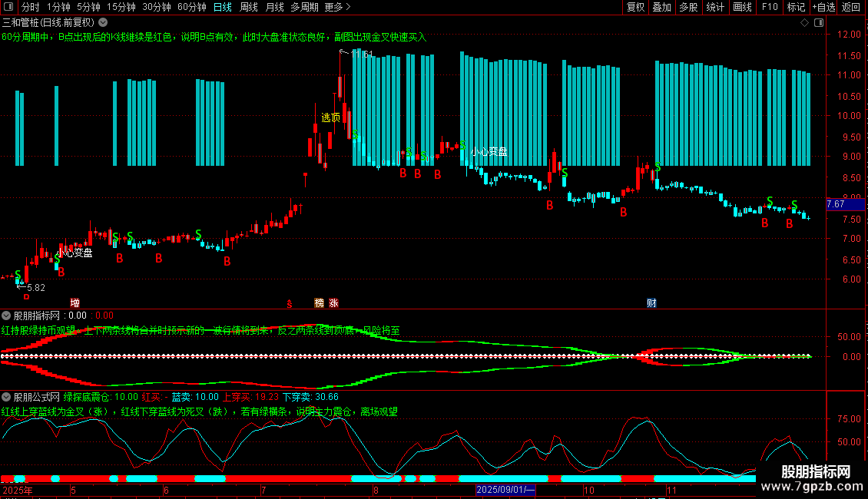Click the 5.82 low price annotation
This screenshot has width=868, height=499.
pos(36,288)
